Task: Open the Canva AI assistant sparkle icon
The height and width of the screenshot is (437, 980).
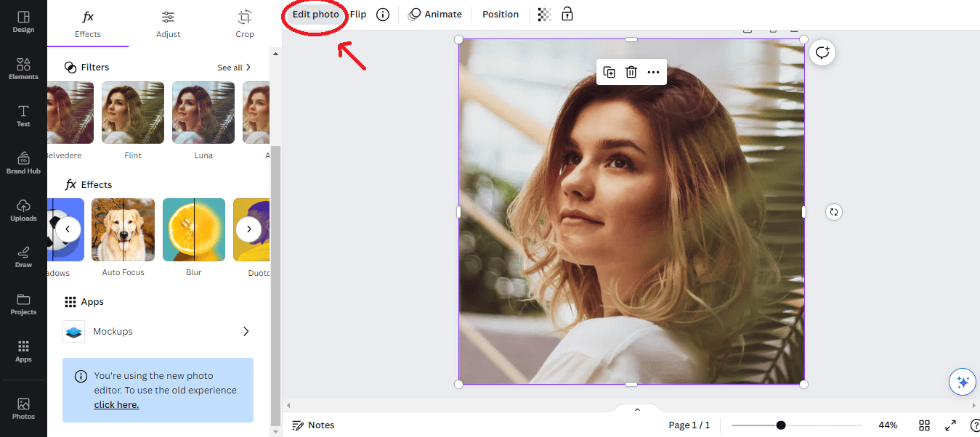Action: coord(962,381)
